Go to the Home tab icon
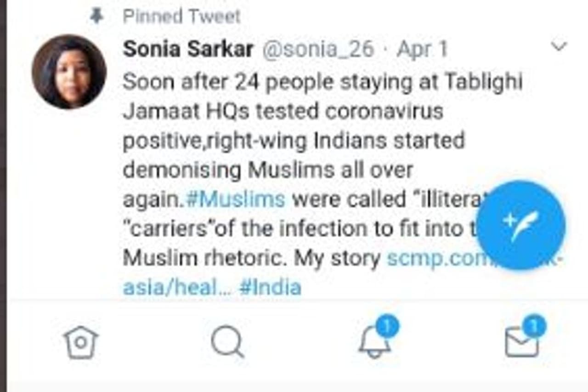This screenshot has height=392, width=588. pyautogui.click(x=81, y=343)
